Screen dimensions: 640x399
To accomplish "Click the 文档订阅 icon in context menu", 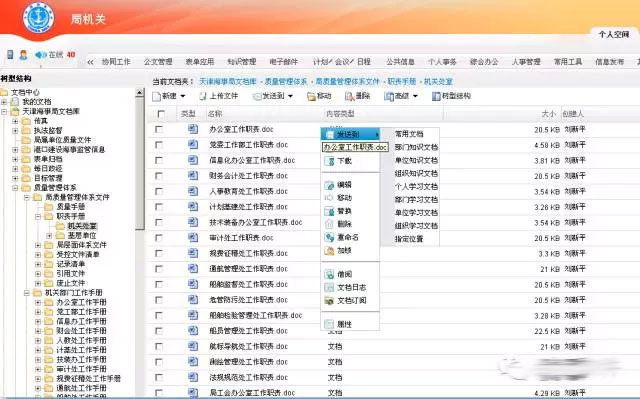I will [x=329, y=301].
